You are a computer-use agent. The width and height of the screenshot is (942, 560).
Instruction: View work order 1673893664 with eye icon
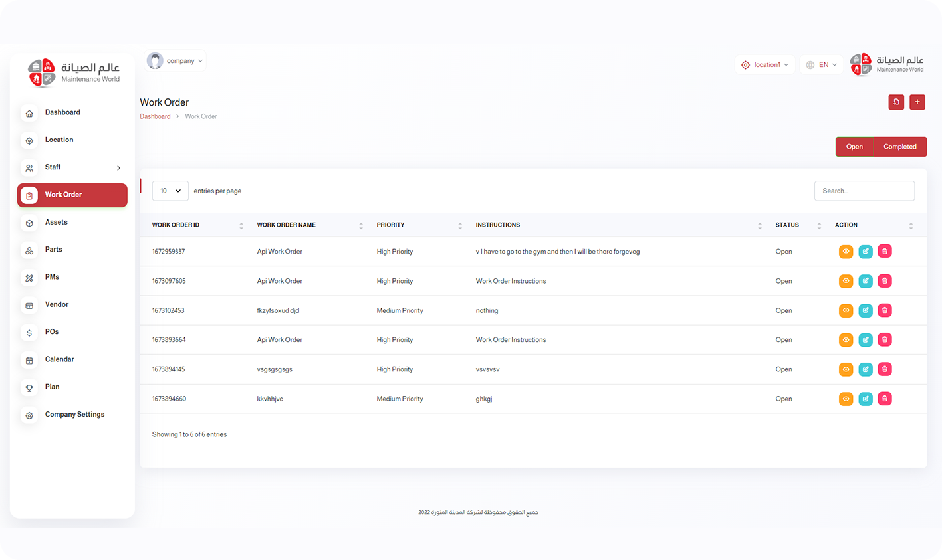pyautogui.click(x=846, y=340)
